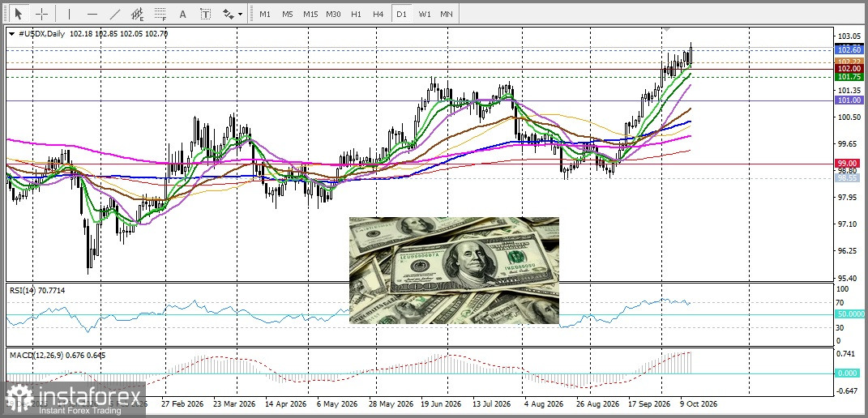Click the 101.75 green price label
This screenshot has height=418, width=868.
click(x=849, y=77)
